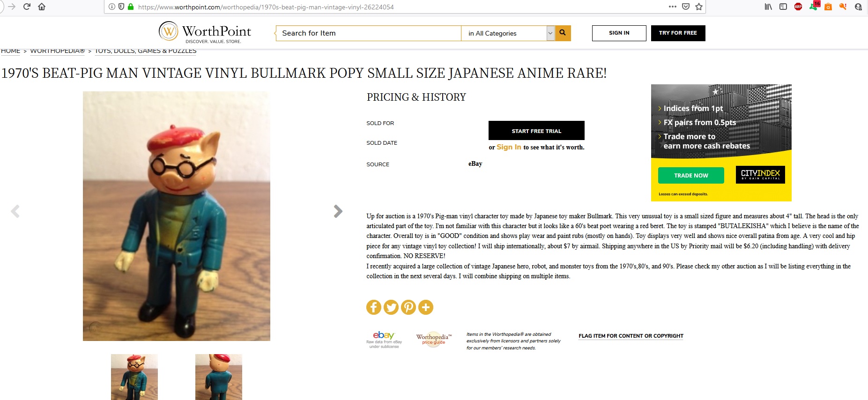Show previous product photo arrow

(x=15, y=211)
